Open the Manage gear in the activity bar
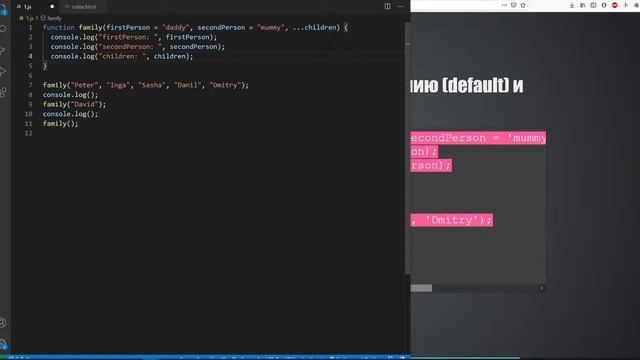The width and height of the screenshot is (640, 360). pyautogui.click(x=3, y=344)
